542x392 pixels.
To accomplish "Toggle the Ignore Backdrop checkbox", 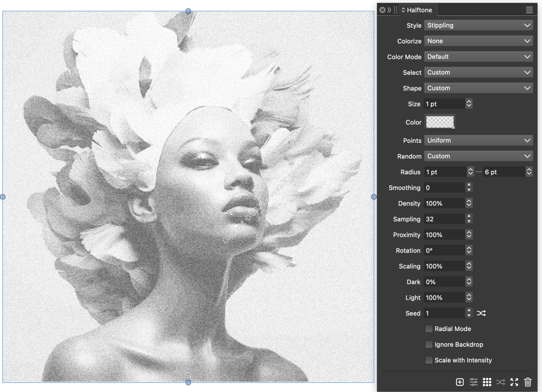I will pyautogui.click(x=429, y=345).
